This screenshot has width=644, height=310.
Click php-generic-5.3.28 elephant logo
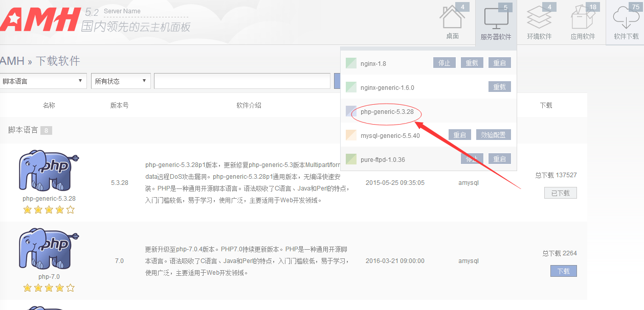pyautogui.click(x=49, y=171)
